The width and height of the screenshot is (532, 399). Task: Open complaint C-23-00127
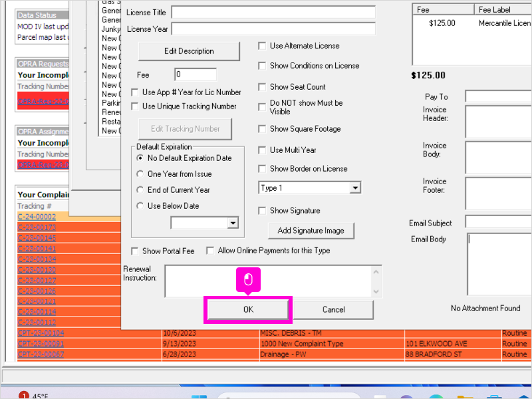click(x=37, y=281)
